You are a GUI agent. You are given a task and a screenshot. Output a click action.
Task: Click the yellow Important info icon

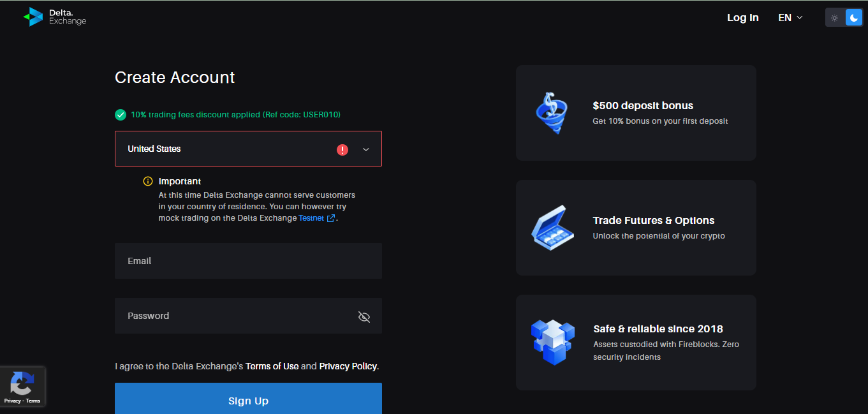click(148, 181)
